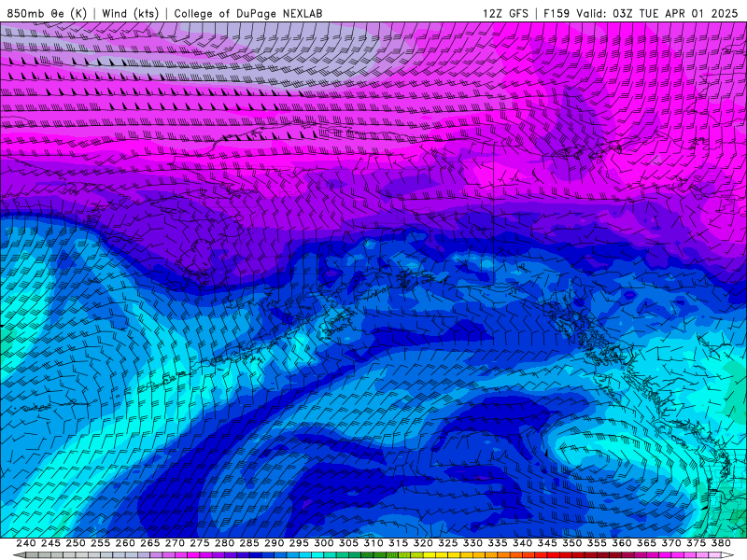
Task: Click the 345 value on the color scale
Action: tap(547, 543)
